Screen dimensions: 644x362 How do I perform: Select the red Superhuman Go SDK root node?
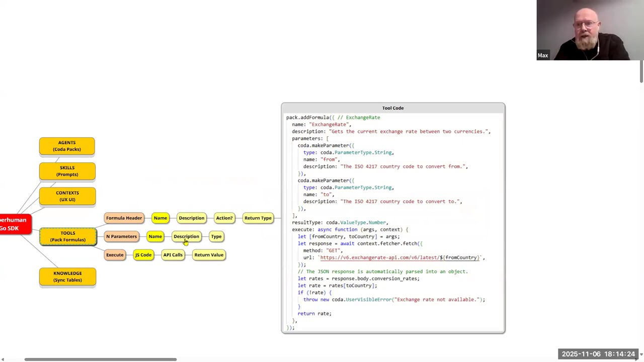(x=16, y=224)
